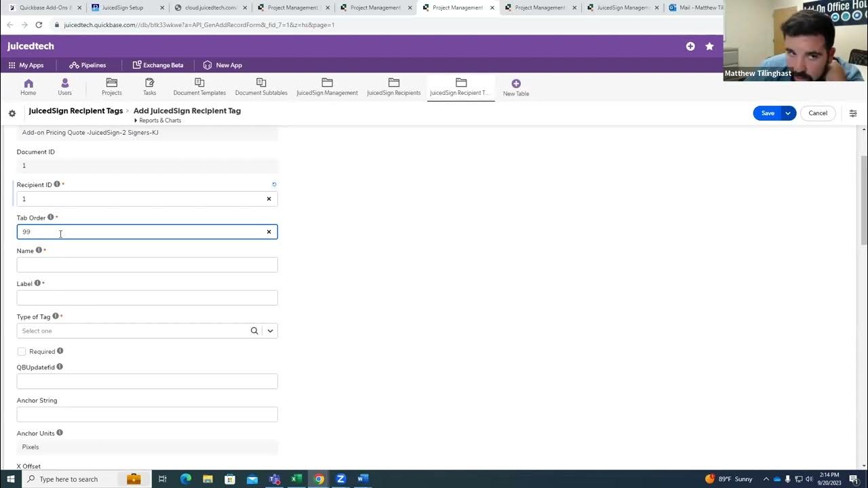Viewport: 868px width, 488px height.
Task: Open the Save button dropdown arrow
Action: coord(788,113)
